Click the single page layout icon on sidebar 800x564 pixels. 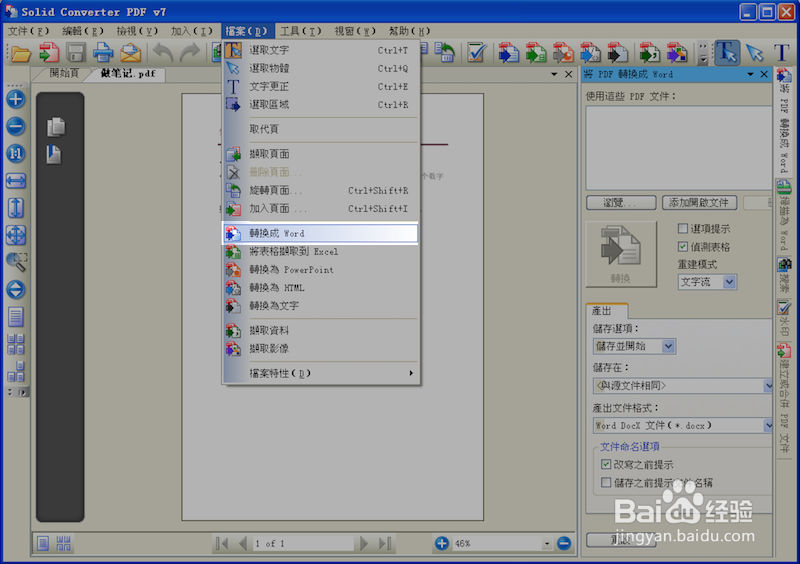pyautogui.click(x=16, y=317)
